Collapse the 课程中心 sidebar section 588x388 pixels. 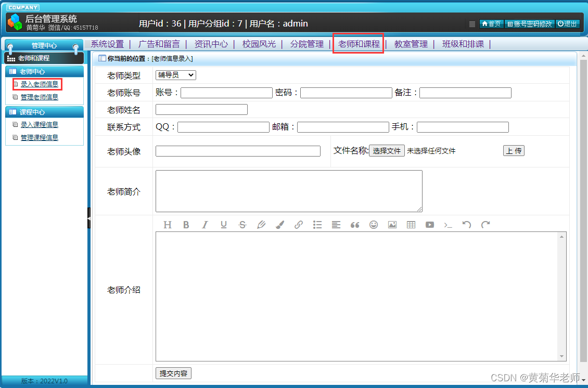[45, 112]
